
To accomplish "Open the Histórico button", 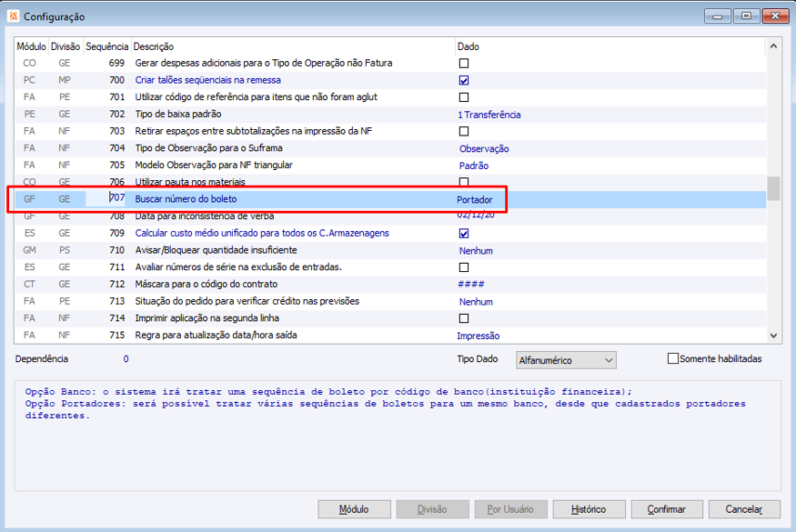I will point(589,509).
